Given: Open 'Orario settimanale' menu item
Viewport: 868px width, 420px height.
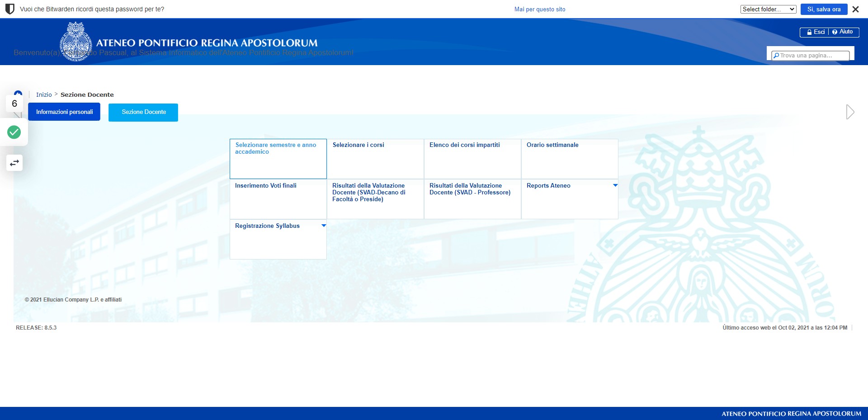Looking at the screenshot, I should coord(570,159).
